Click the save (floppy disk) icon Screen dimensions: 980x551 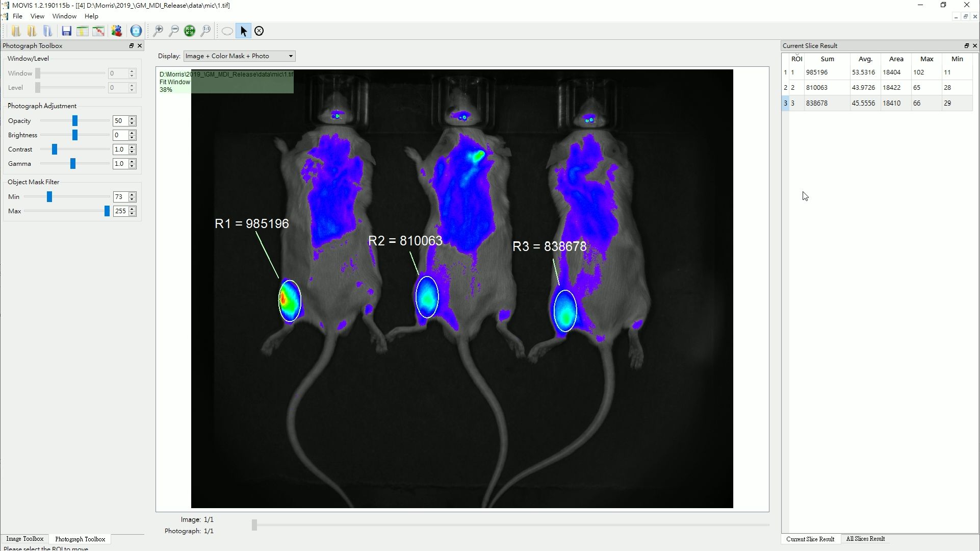66,31
